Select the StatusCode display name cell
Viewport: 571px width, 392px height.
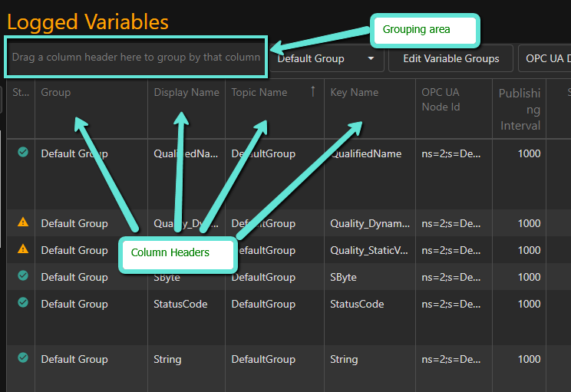click(x=181, y=304)
